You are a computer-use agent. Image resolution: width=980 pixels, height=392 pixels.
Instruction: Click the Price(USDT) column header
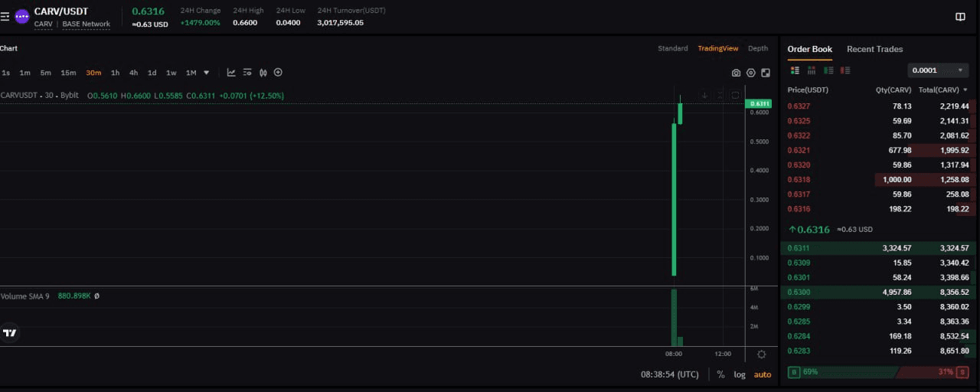808,90
